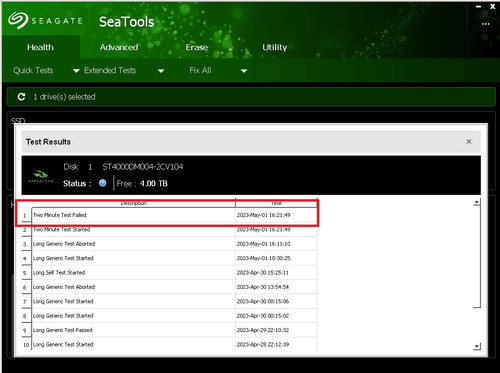Click the '1 drive(s) selected' text

(x=64, y=97)
